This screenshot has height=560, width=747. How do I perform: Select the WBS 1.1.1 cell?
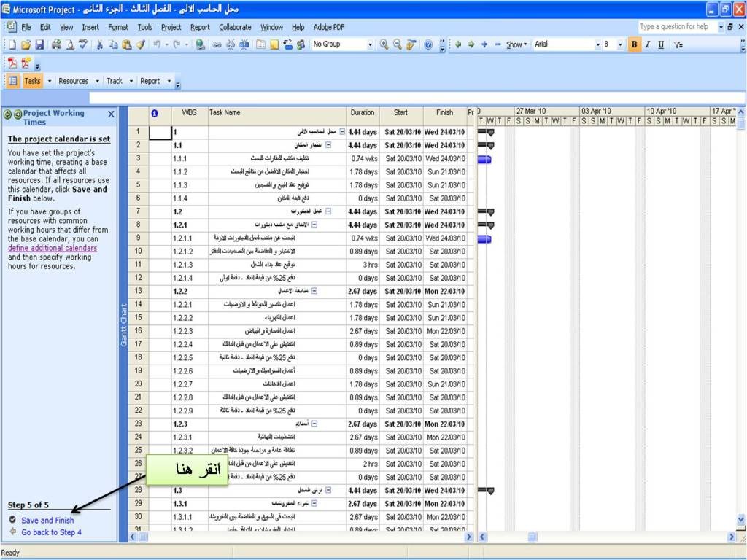point(190,158)
